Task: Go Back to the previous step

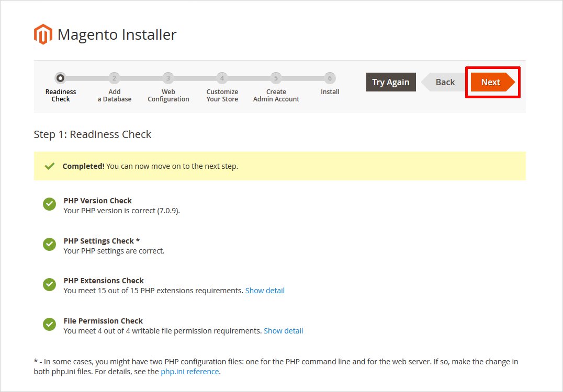Action: [x=445, y=82]
